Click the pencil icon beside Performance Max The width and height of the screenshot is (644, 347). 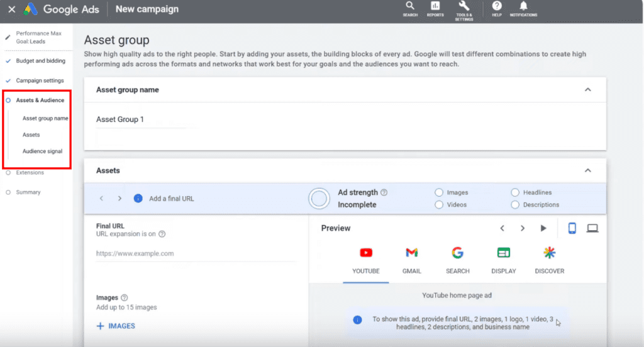8,37
